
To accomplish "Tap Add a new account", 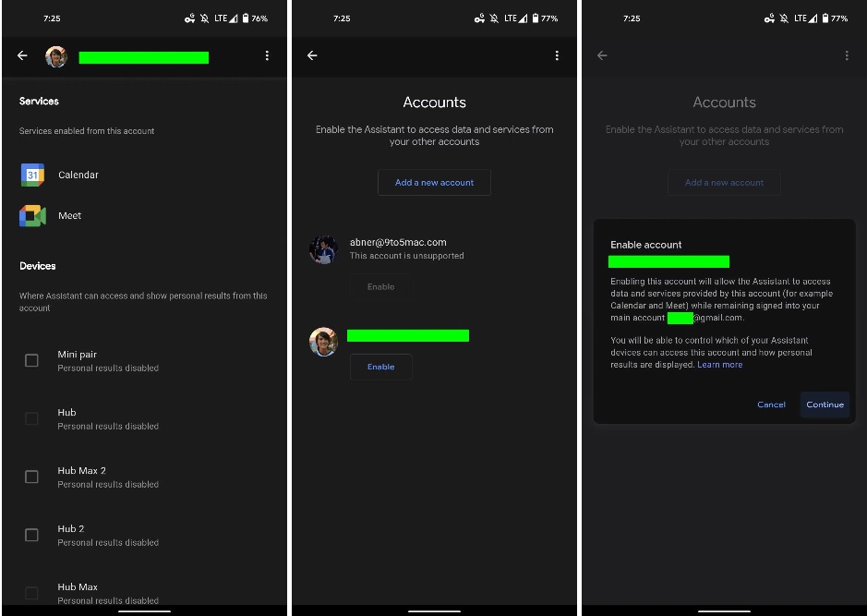I will pyautogui.click(x=434, y=182).
